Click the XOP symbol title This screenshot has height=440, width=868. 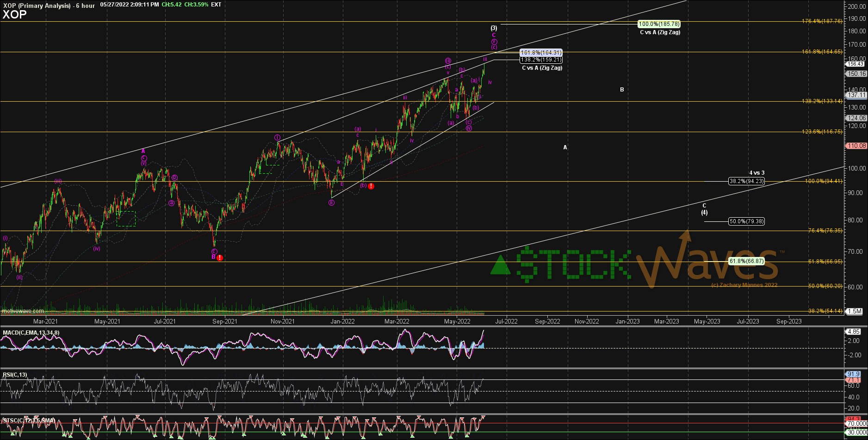point(14,15)
